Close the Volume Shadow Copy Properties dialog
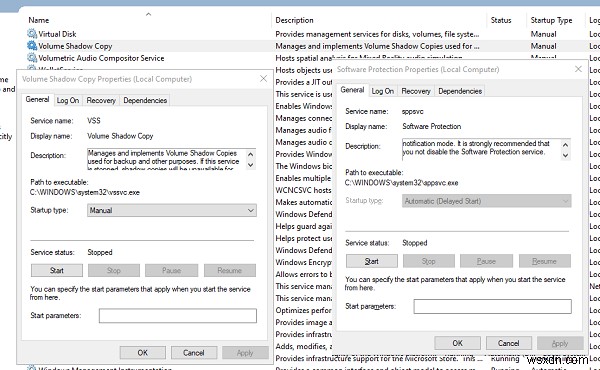The image size is (600, 370). click(263, 79)
